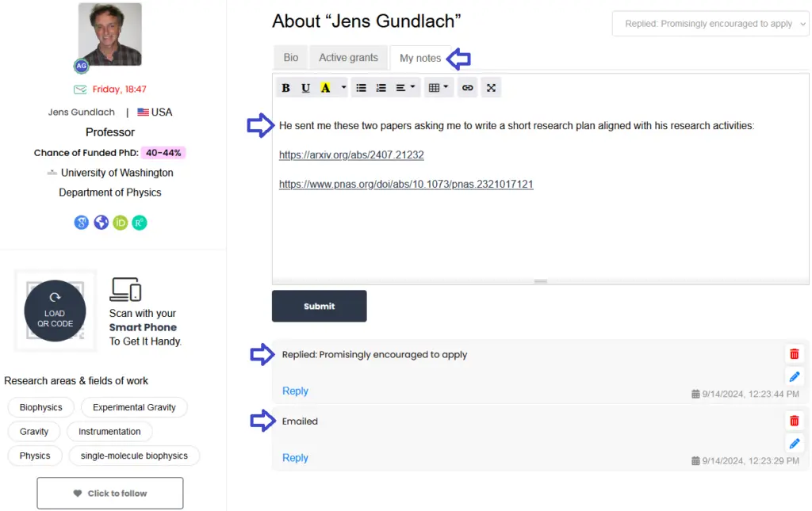812x511 pixels.
Task: Select the Experimental Gravity tag
Action: 134,407
